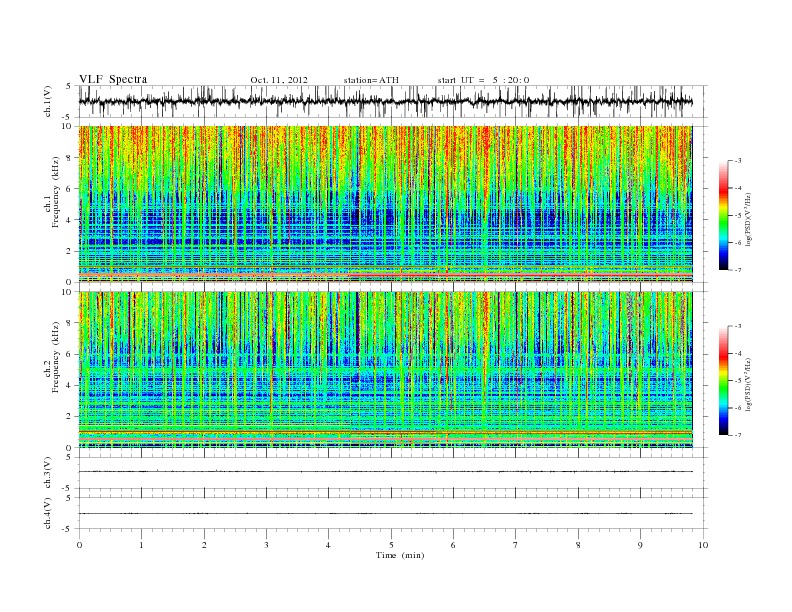This screenshot has width=792, height=612.
Task: Click the 'start UT = 5:20:0' label
Action: 483,80
